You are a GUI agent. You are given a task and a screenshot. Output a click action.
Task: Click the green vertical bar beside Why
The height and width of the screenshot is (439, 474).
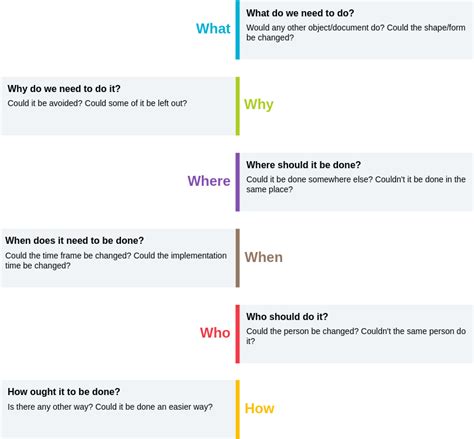(238, 106)
